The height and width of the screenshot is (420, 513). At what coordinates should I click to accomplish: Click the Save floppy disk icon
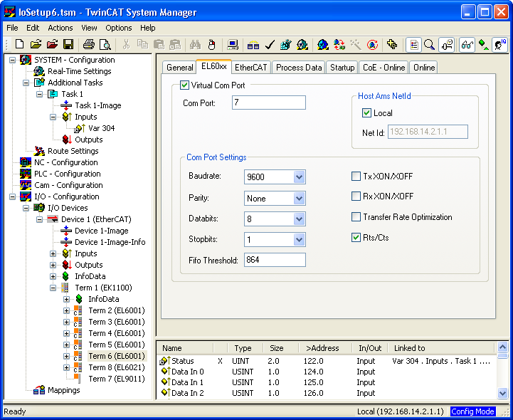coord(68,44)
